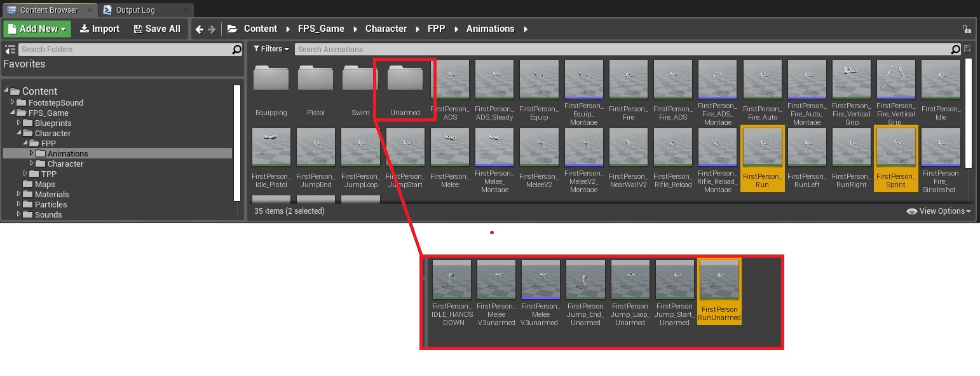Image resolution: width=980 pixels, height=376 pixels.
Task: Toggle the sources panel list icon
Action: [x=10, y=49]
